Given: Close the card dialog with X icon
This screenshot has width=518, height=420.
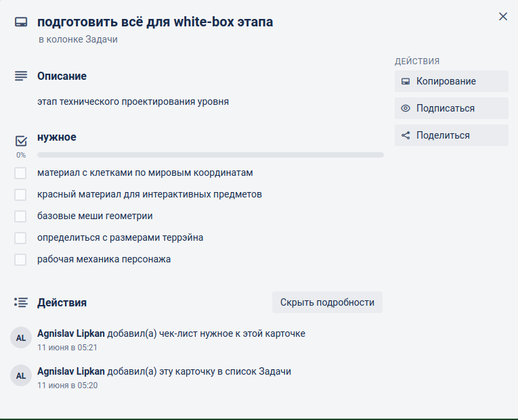Looking at the screenshot, I should (503, 16).
